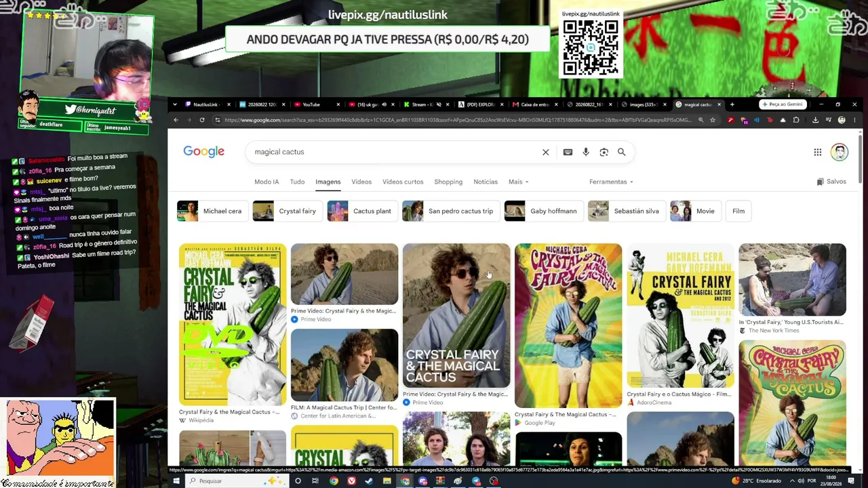Open the Center for Latin American image
This screenshot has width=868, height=488.
344,365
